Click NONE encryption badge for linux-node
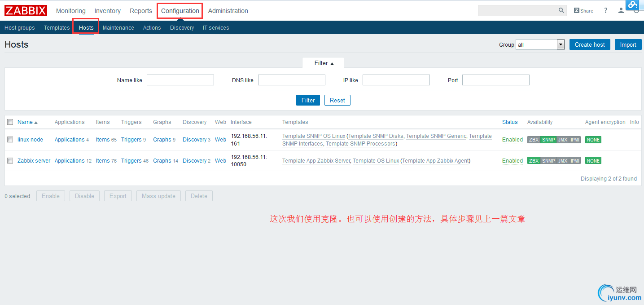This screenshot has width=644, height=305. (593, 140)
